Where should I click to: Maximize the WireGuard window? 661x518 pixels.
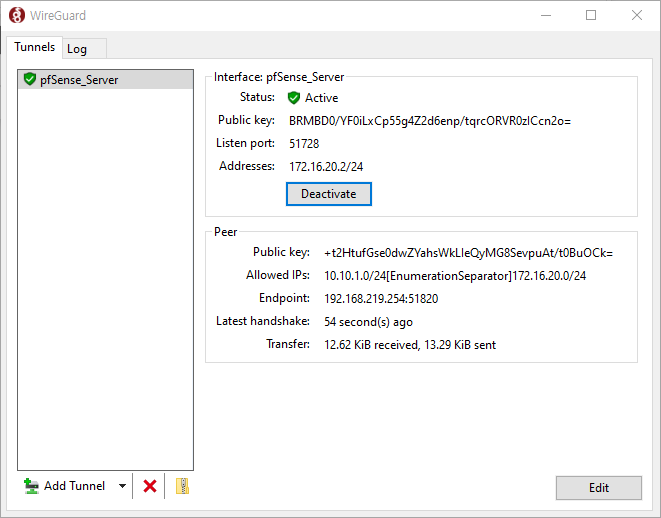[591, 15]
